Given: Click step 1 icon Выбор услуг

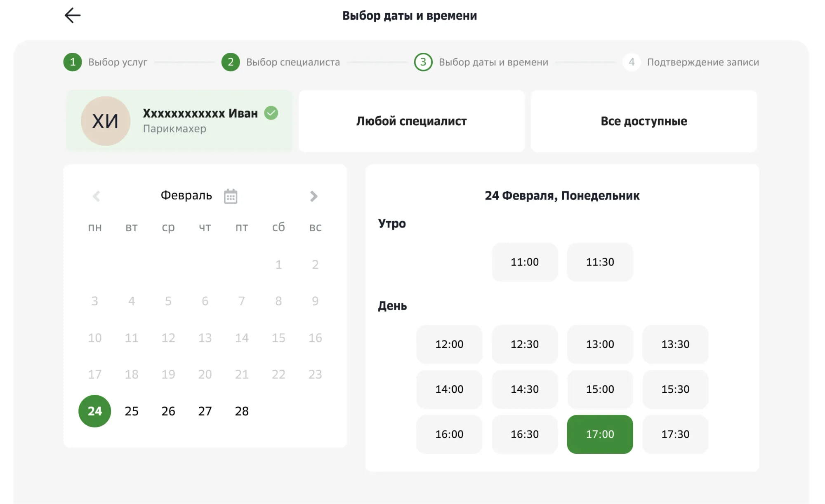Looking at the screenshot, I should 73,62.
